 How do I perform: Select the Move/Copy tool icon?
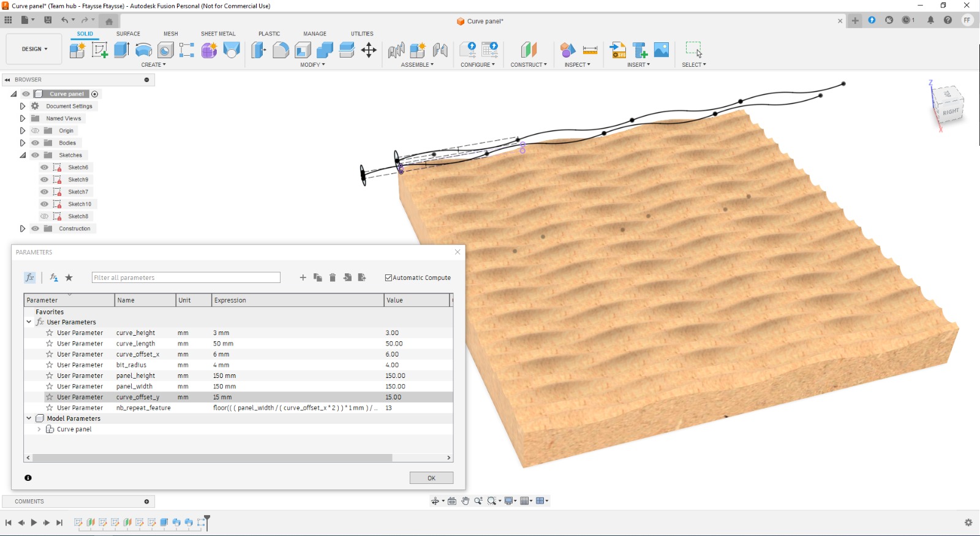click(x=369, y=50)
